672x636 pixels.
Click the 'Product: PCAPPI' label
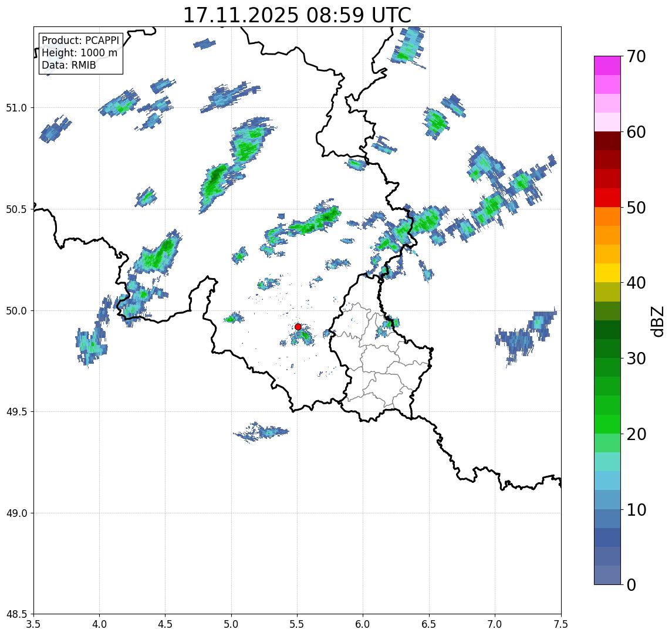coord(80,40)
